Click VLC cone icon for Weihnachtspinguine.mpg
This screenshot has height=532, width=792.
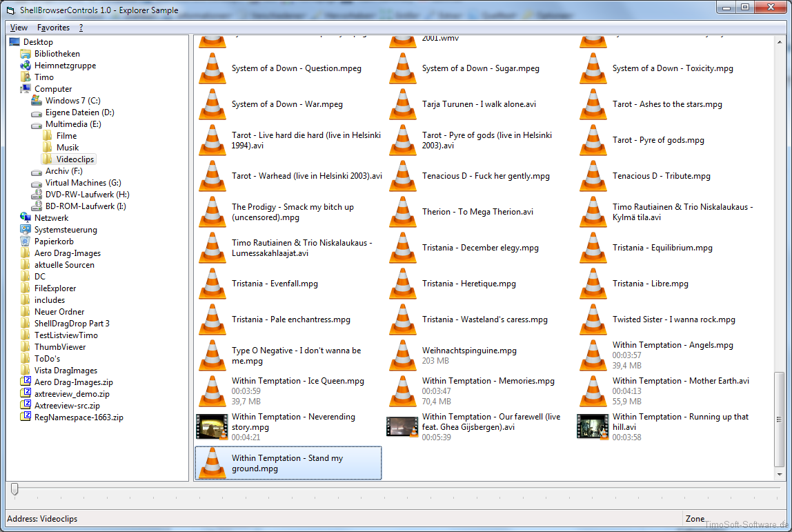(403, 355)
